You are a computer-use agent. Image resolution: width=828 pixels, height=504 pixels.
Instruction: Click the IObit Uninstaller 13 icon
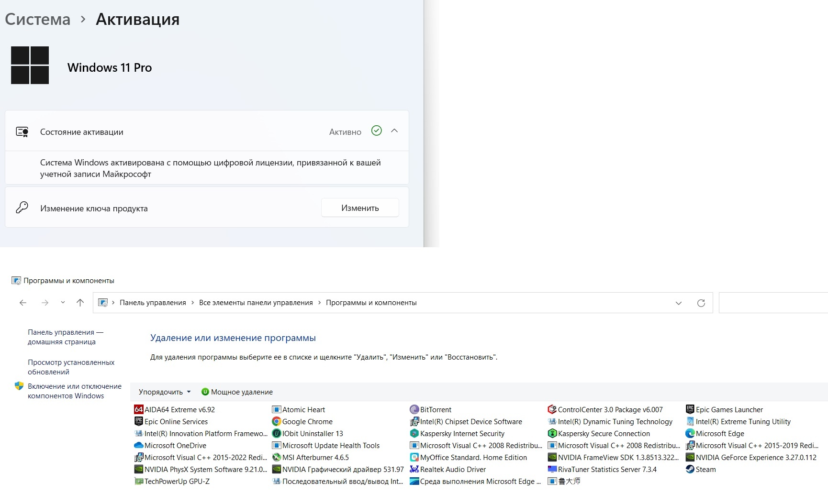tap(276, 433)
